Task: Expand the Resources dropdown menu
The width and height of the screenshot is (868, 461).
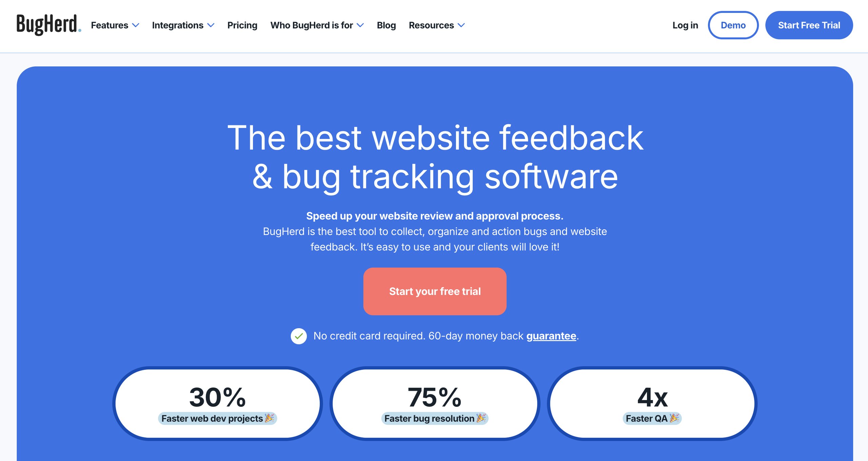Action: [x=437, y=25]
